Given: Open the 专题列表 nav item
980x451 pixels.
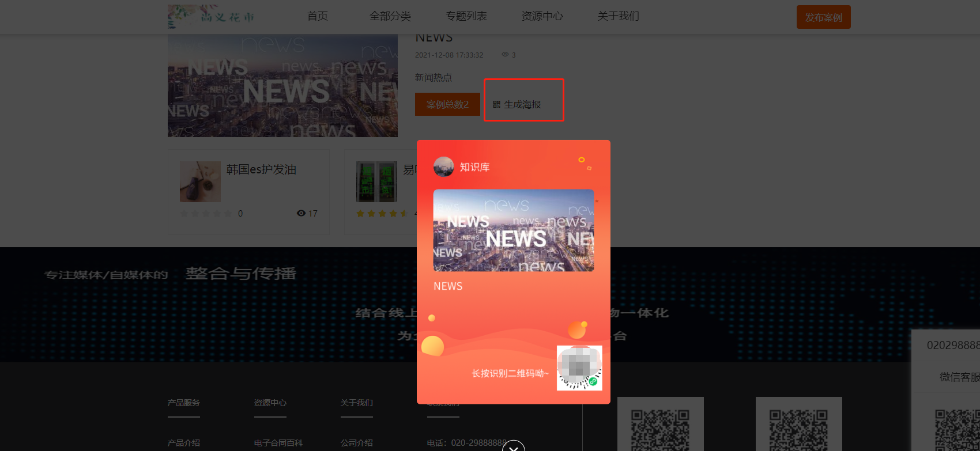Looking at the screenshot, I should pyautogui.click(x=466, y=16).
